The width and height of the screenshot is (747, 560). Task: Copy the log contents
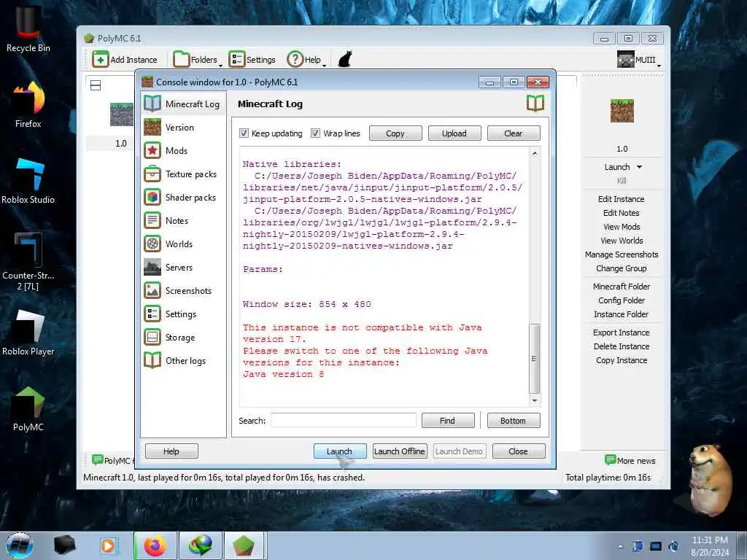pyautogui.click(x=395, y=133)
